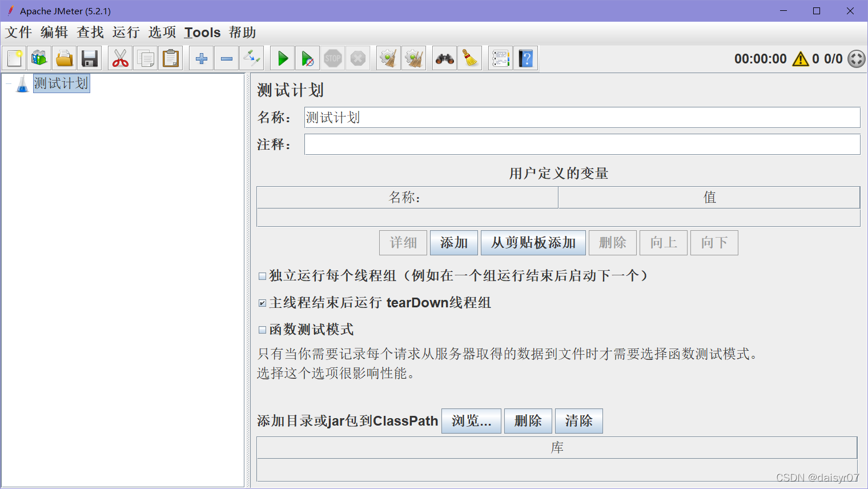Open the 选项 menu
The image size is (868, 489).
[162, 33]
